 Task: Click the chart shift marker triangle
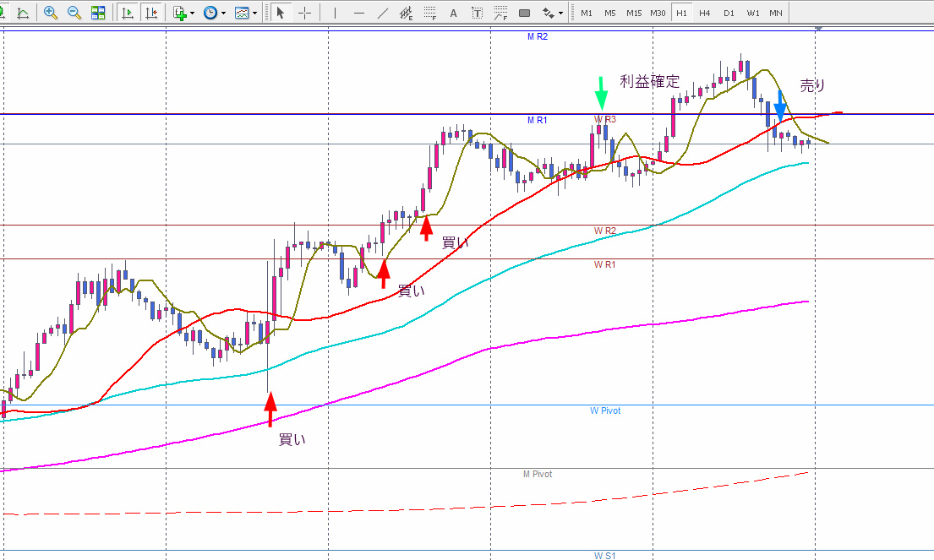819,29
